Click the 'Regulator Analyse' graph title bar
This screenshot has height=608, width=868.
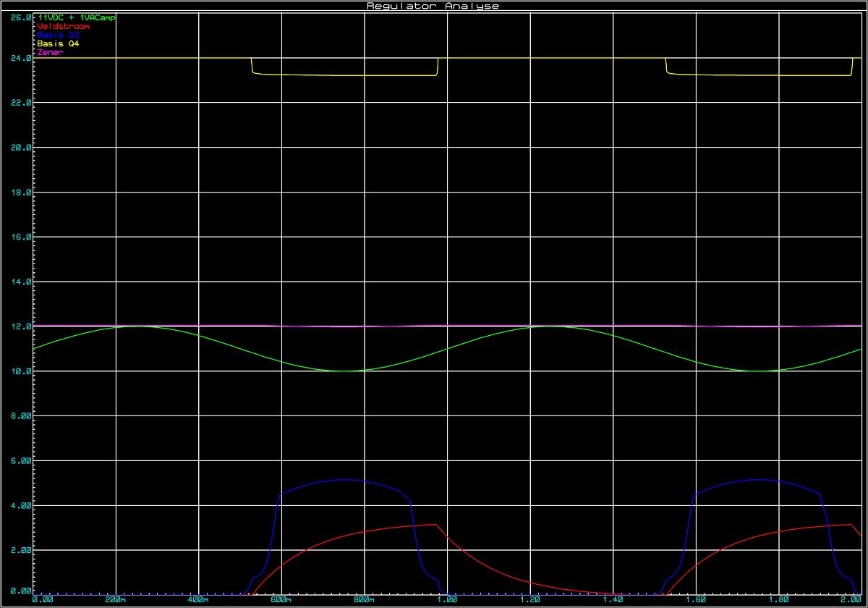(433, 6)
